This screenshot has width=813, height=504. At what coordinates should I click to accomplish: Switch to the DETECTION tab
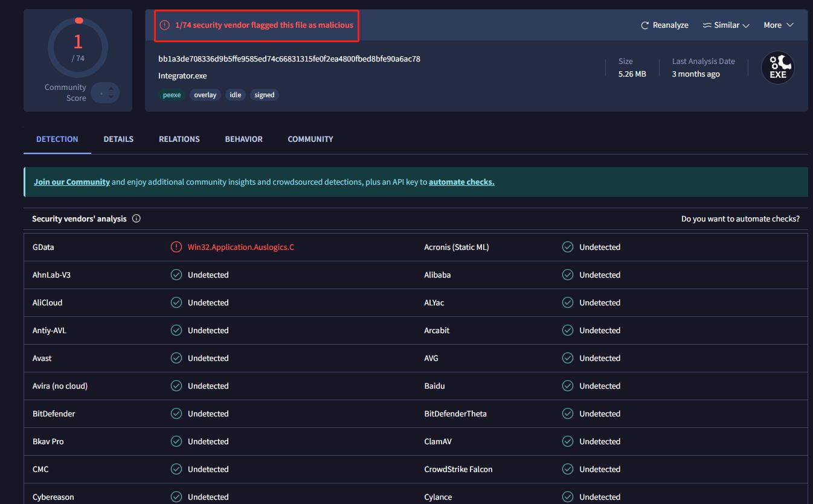[x=57, y=139]
